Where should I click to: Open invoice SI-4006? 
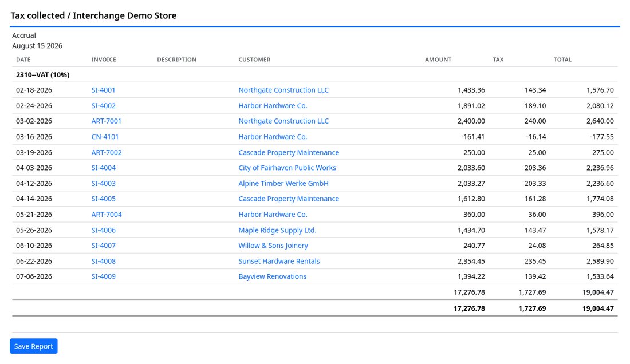103,230
